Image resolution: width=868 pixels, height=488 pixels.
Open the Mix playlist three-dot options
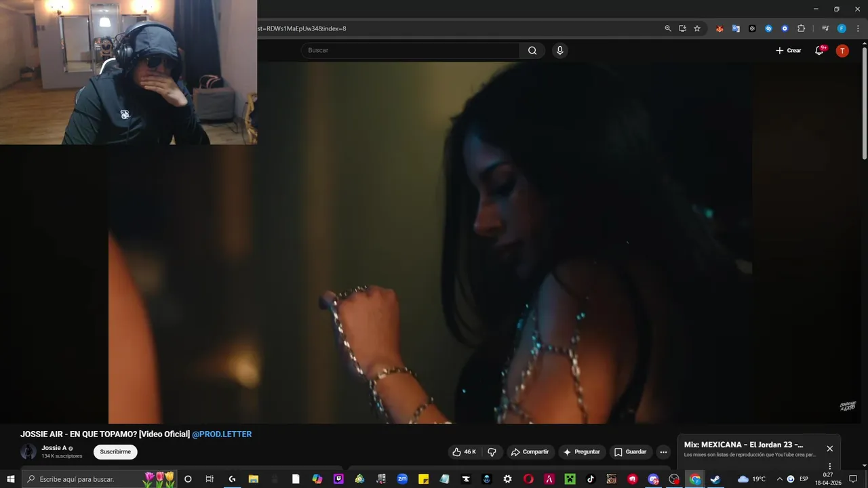[829, 466]
